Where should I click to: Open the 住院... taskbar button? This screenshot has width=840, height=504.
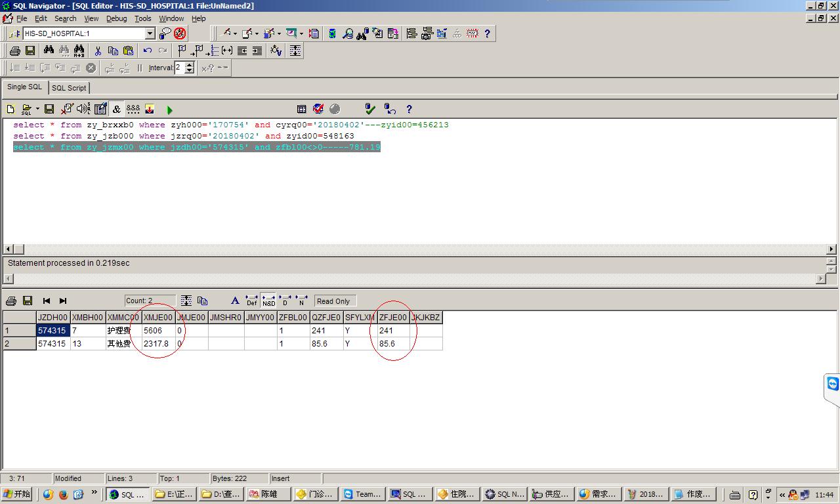pos(457,494)
